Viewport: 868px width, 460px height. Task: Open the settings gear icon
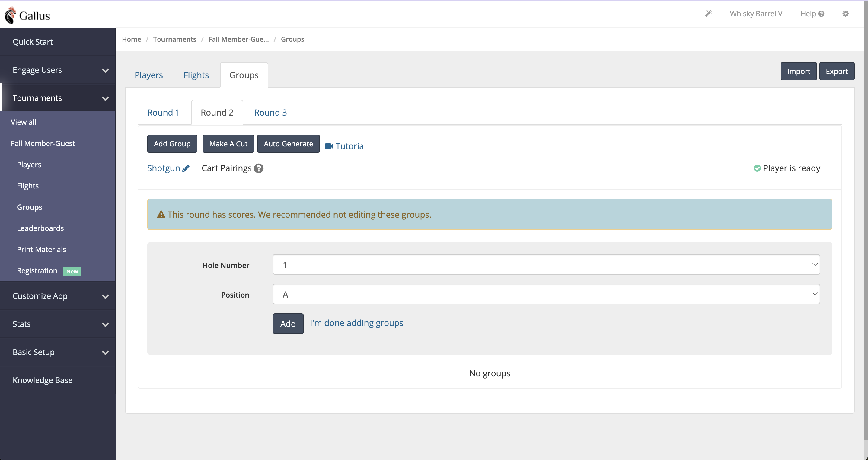point(845,14)
